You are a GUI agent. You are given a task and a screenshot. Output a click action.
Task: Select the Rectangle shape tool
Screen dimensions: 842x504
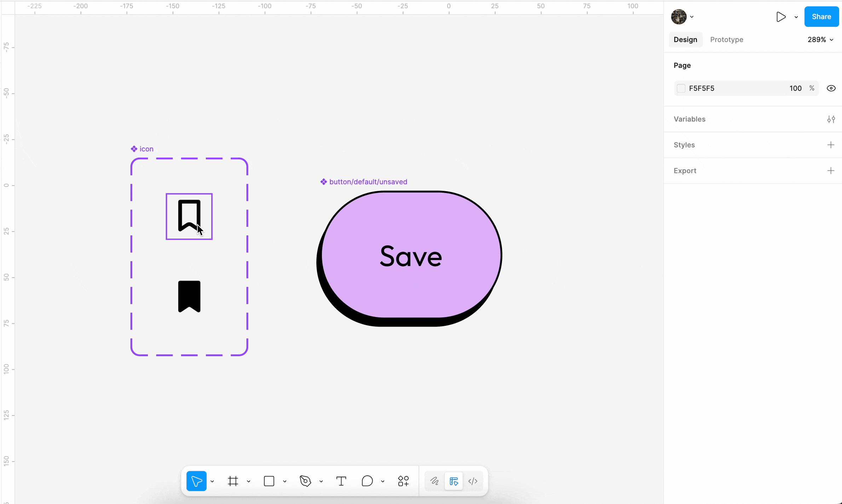pos(269,481)
